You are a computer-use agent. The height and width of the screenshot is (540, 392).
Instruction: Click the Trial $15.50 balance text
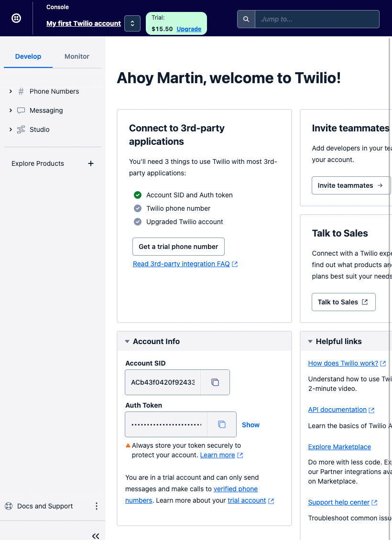(162, 29)
